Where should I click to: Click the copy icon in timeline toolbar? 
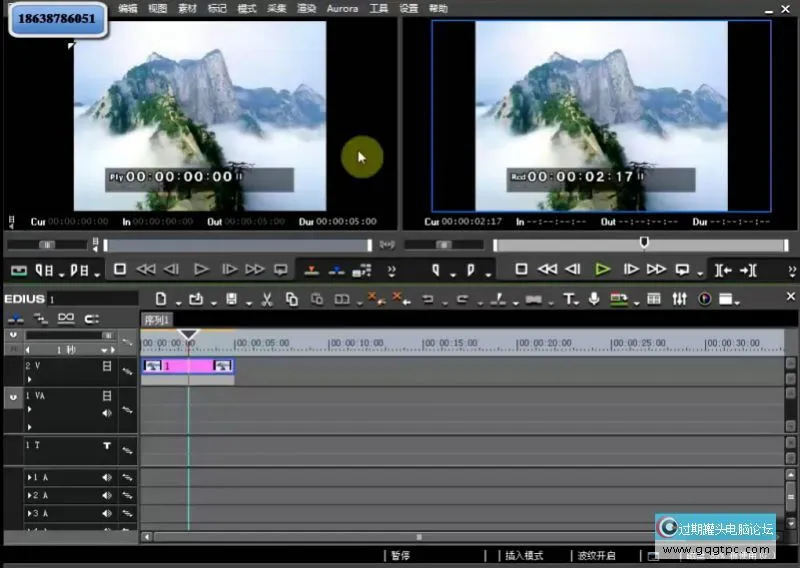(x=292, y=299)
